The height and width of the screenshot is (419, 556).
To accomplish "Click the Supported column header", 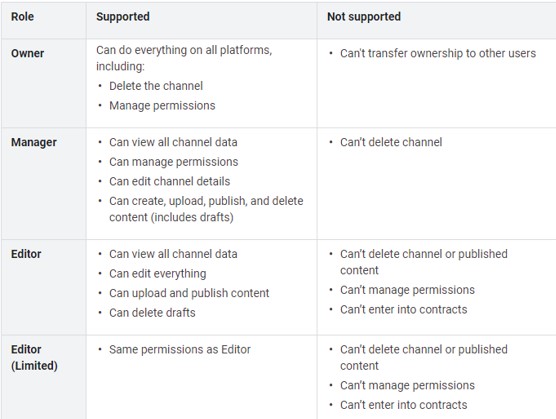I will coord(123,17).
